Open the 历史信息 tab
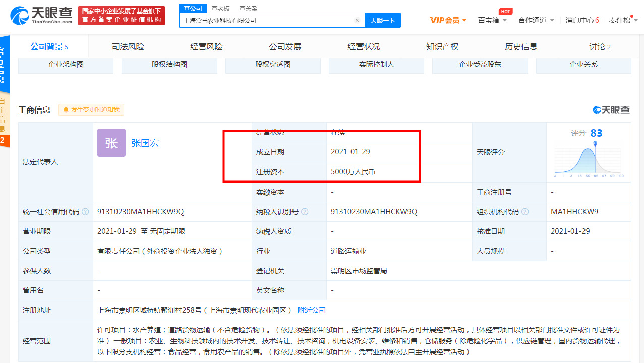 [x=521, y=47]
